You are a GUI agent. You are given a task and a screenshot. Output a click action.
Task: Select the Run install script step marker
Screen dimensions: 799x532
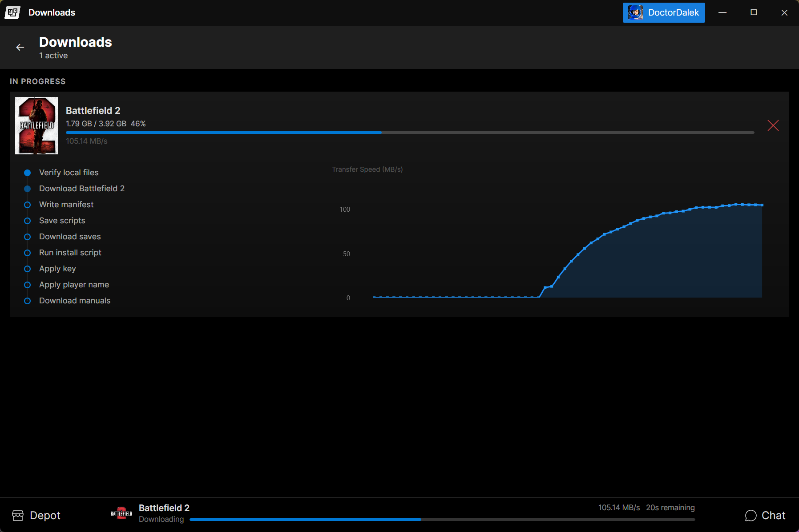point(27,253)
